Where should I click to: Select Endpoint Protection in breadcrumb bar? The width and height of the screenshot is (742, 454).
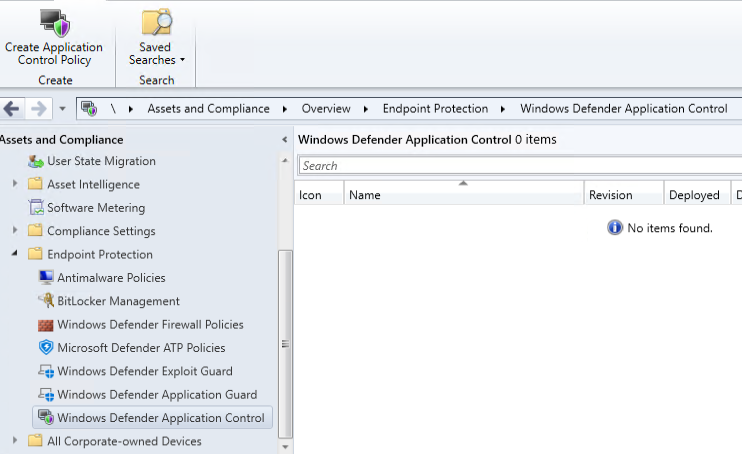click(x=435, y=108)
